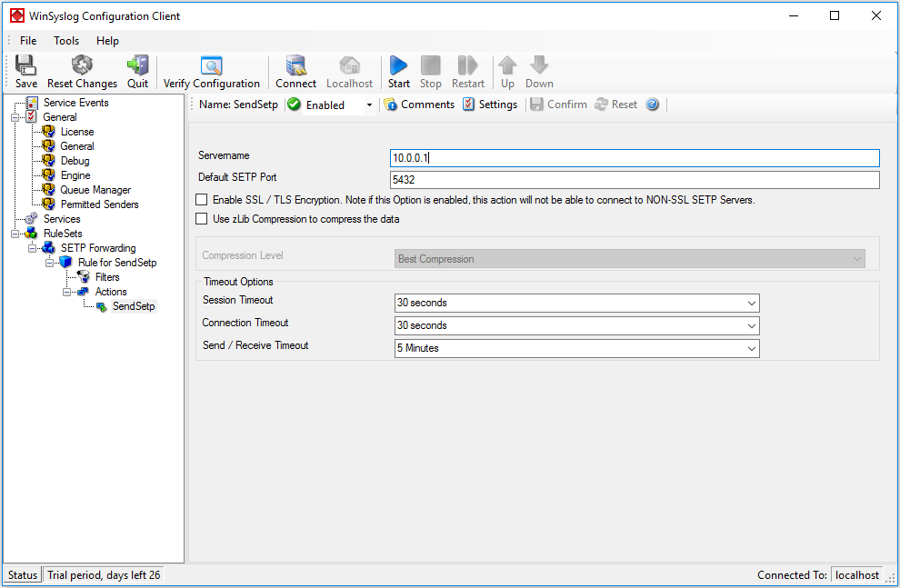
Task: Select the Actions tree item
Action: click(111, 292)
